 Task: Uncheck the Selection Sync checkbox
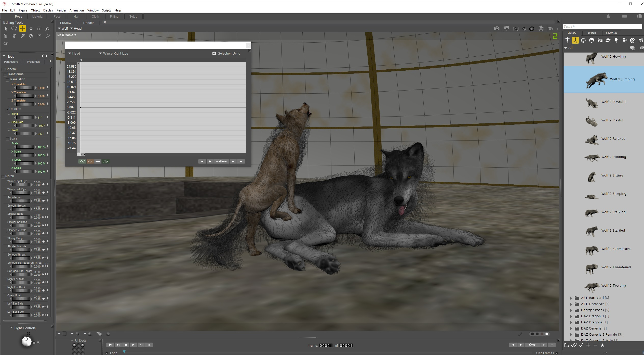pyautogui.click(x=214, y=53)
